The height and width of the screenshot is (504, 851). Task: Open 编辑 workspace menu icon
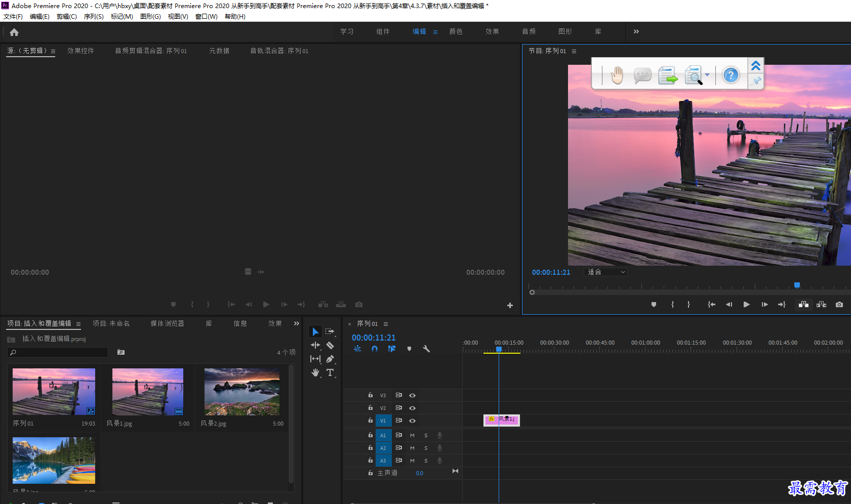click(435, 32)
